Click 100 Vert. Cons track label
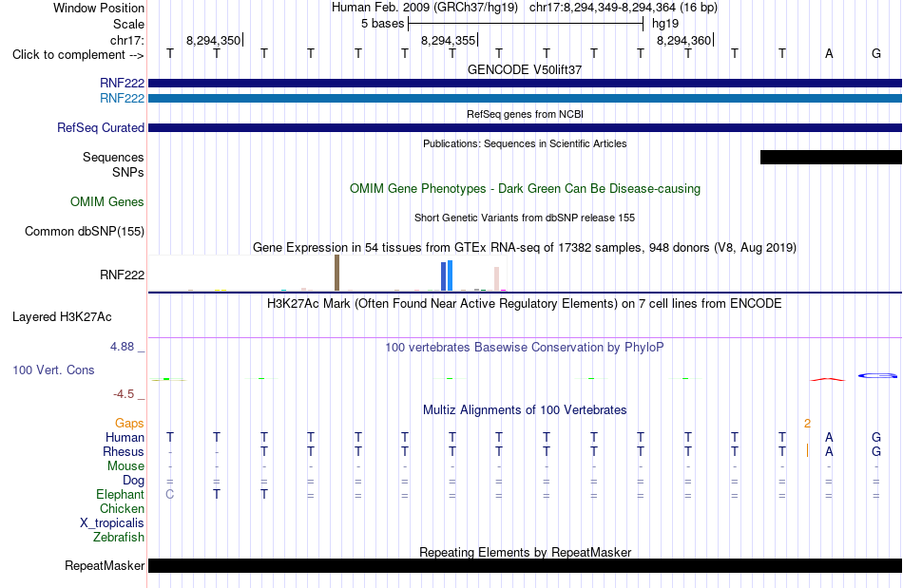The width and height of the screenshot is (903, 588). coord(53,370)
